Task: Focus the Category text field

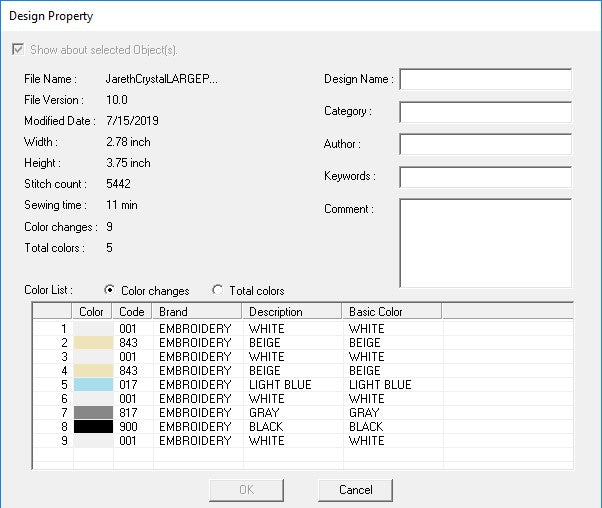Action: tap(485, 112)
